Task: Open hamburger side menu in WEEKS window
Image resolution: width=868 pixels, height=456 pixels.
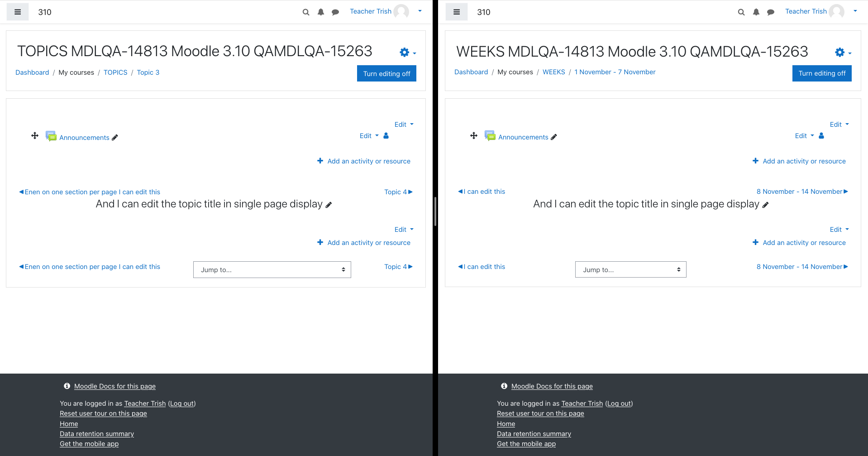Action: [x=457, y=12]
